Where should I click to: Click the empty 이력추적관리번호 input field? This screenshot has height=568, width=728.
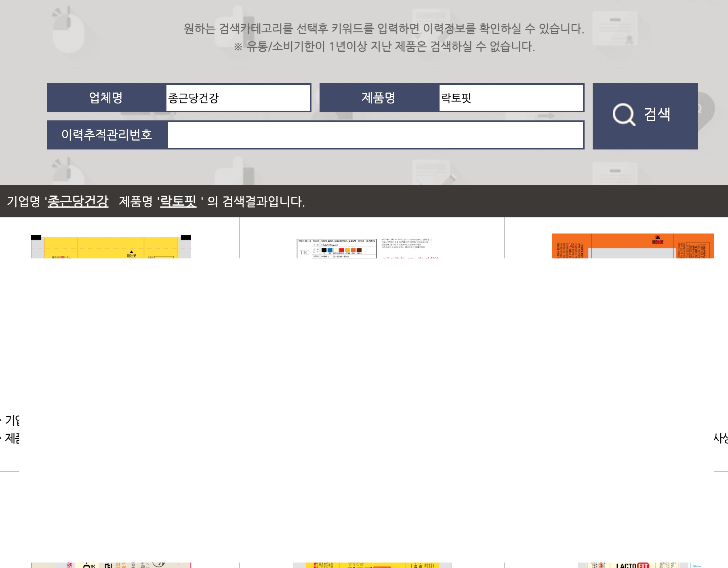click(x=375, y=135)
